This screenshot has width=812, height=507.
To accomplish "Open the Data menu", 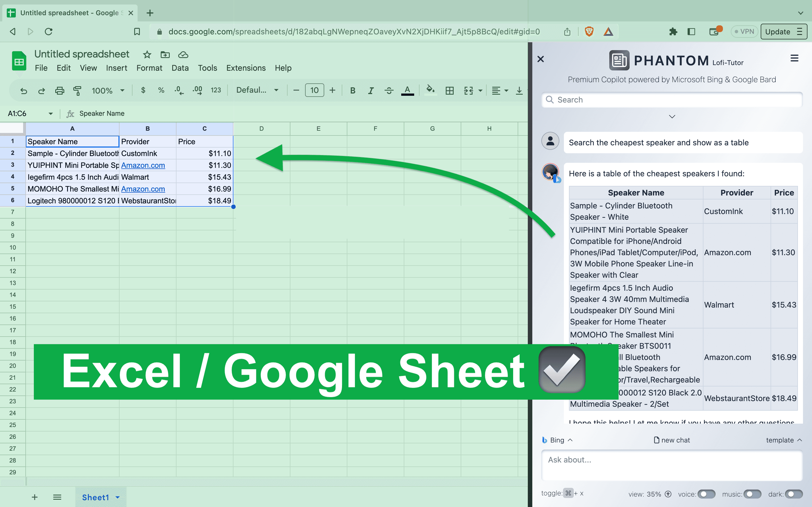I will point(180,68).
